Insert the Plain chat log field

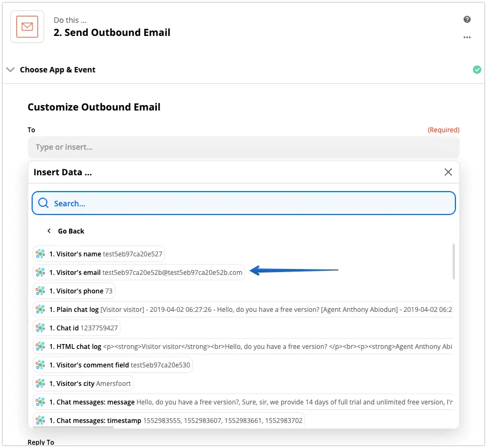pyautogui.click(x=243, y=310)
